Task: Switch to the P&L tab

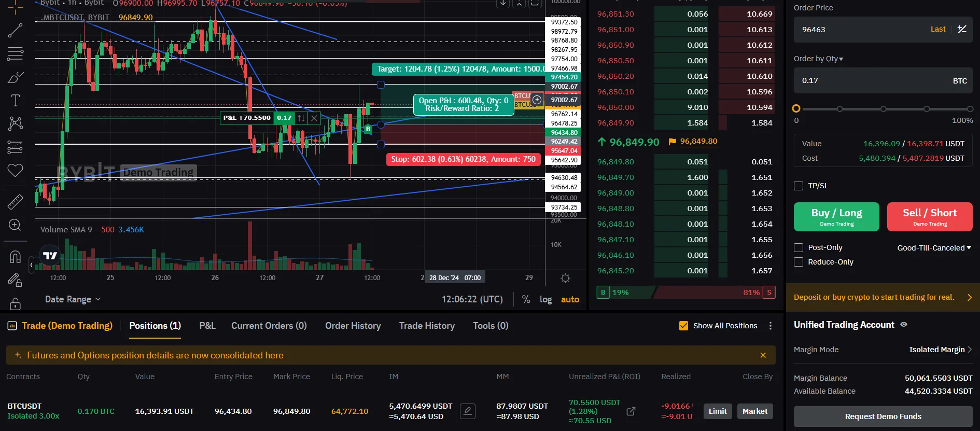Action: point(207,326)
